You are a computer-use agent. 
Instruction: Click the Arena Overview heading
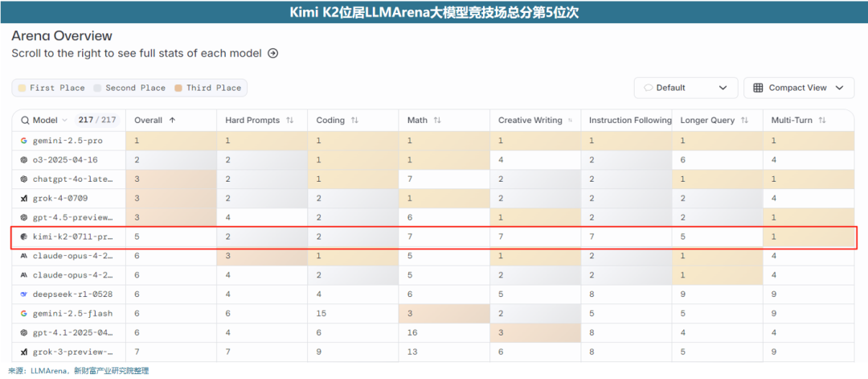coord(62,36)
